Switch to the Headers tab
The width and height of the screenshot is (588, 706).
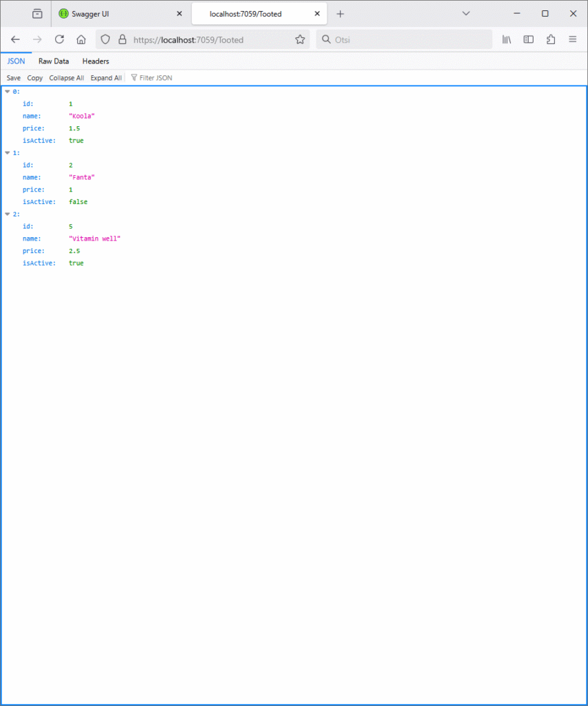coord(96,61)
